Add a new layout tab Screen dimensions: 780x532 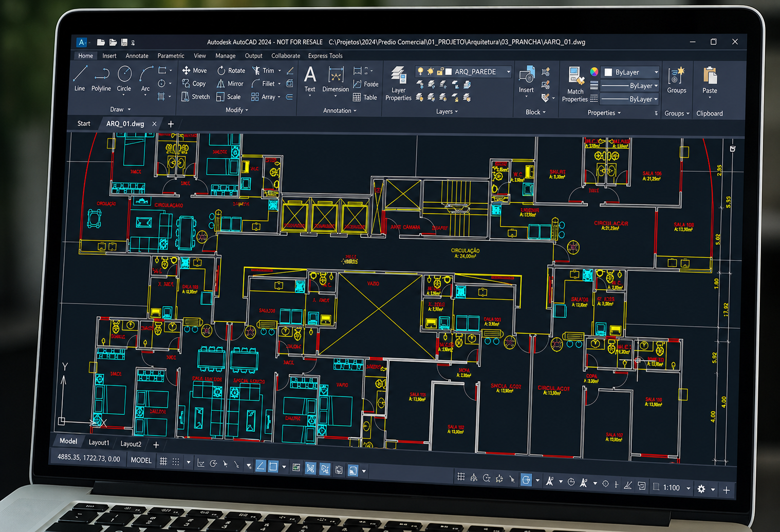coord(156,445)
